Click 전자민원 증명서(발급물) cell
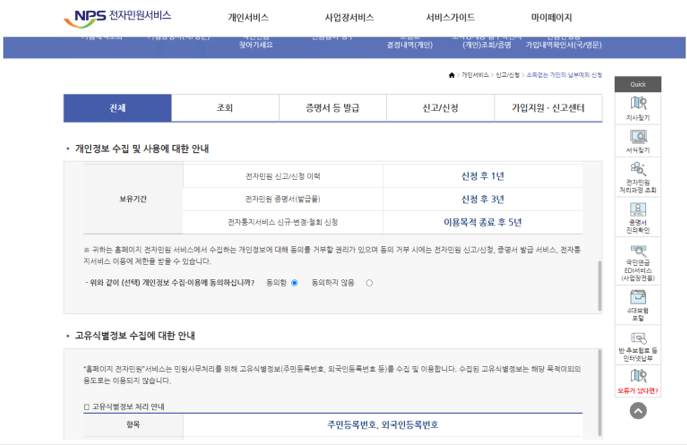The height and width of the screenshot is (445, 687). pyautogui.click(x=283, y=199)
